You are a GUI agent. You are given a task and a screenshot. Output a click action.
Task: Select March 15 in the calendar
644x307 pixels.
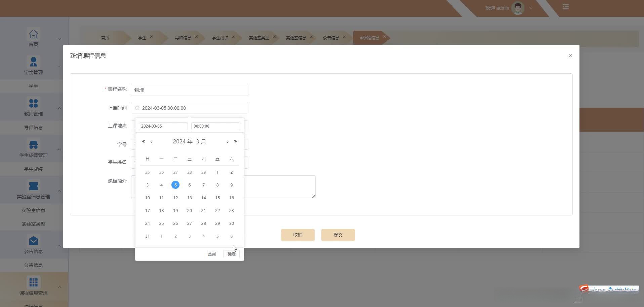[x=217, y=198]
